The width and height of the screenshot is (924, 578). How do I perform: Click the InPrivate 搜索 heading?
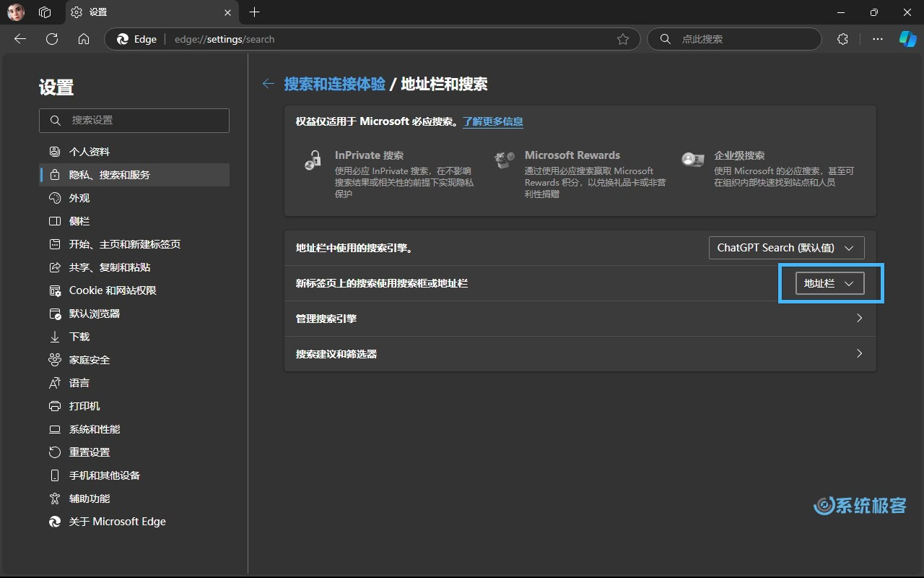[x=369, y=155]
